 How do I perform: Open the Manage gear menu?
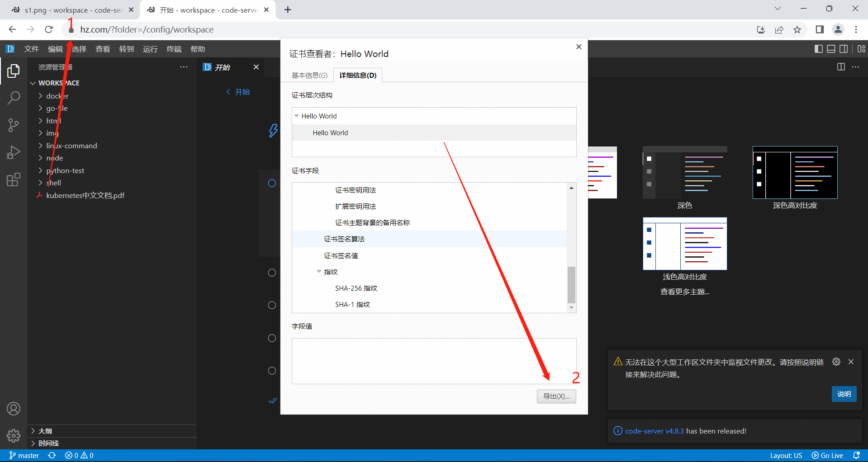14,436
